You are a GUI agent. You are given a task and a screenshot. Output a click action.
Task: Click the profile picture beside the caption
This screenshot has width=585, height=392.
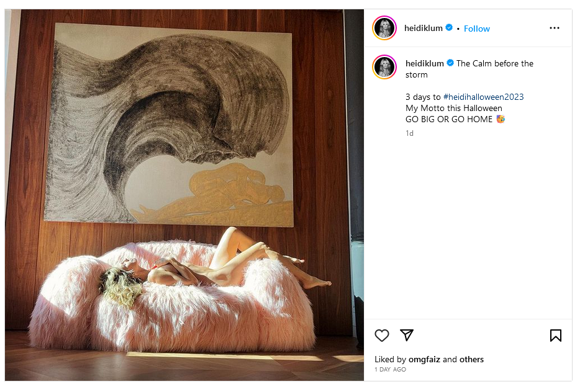click(384, 67)
